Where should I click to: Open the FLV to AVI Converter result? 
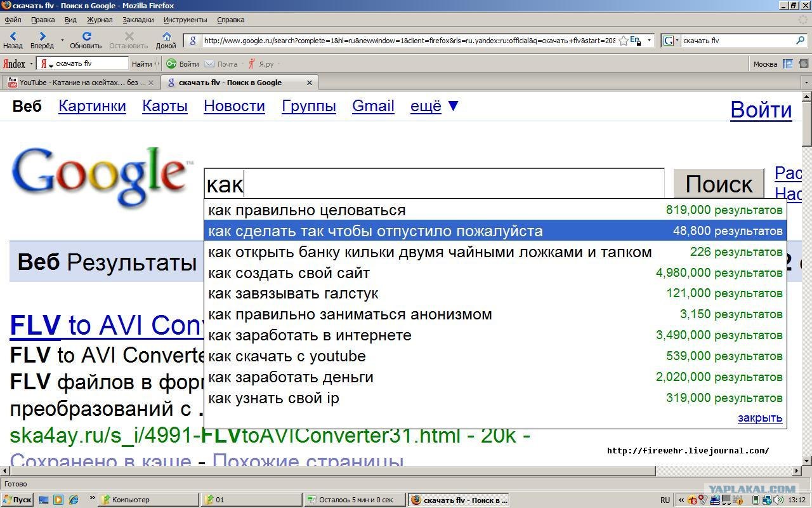coord(107,325)
